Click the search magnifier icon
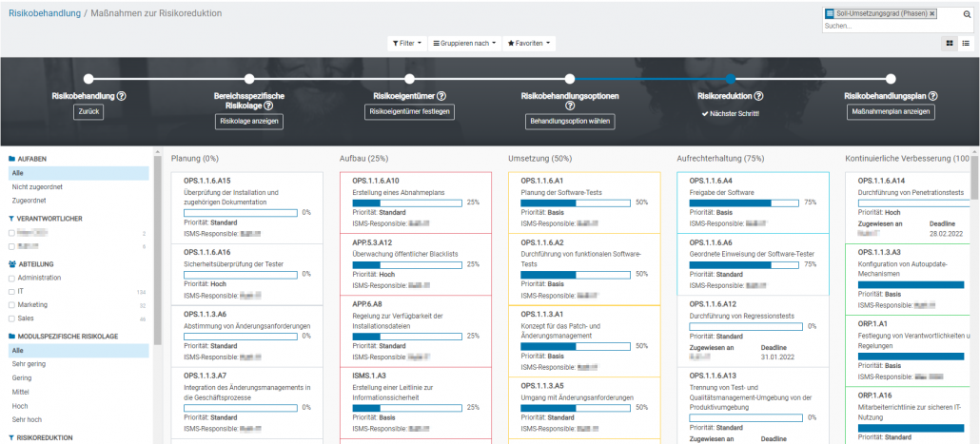This screenshot has width=980, height=444. pyautogui.click(x=968, y=14)
